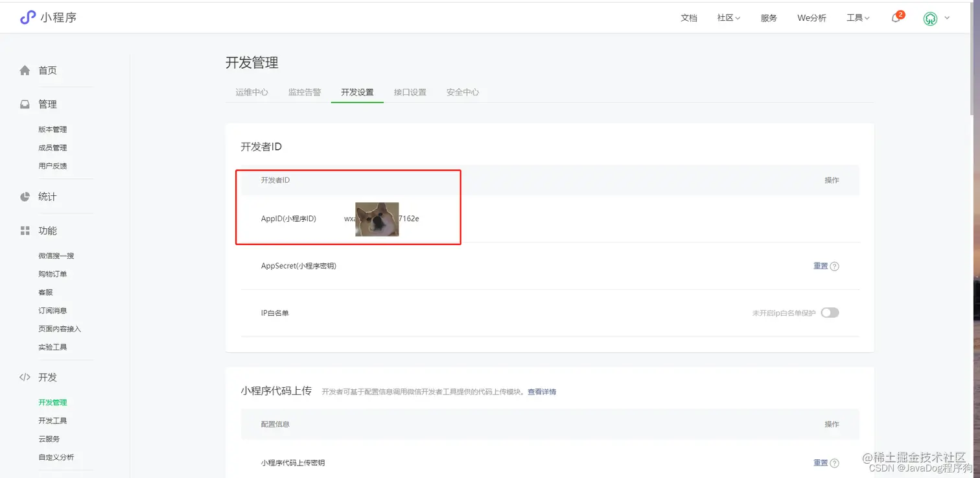
Task: Open the 工具 dropdown menu
Action: tap(856, 18)
